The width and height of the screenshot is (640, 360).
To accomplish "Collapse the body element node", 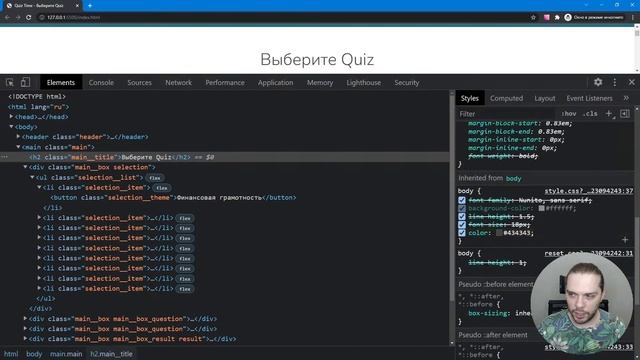I will 11,127.
